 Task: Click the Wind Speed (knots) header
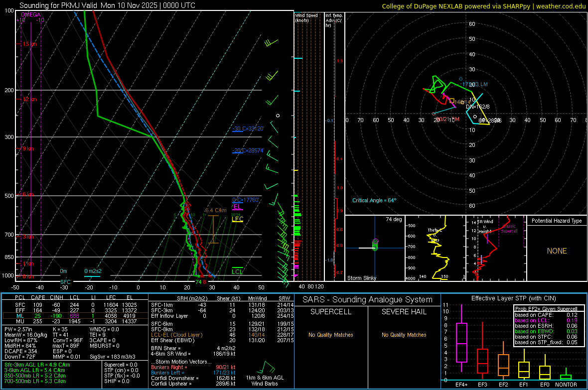(306, 17)
